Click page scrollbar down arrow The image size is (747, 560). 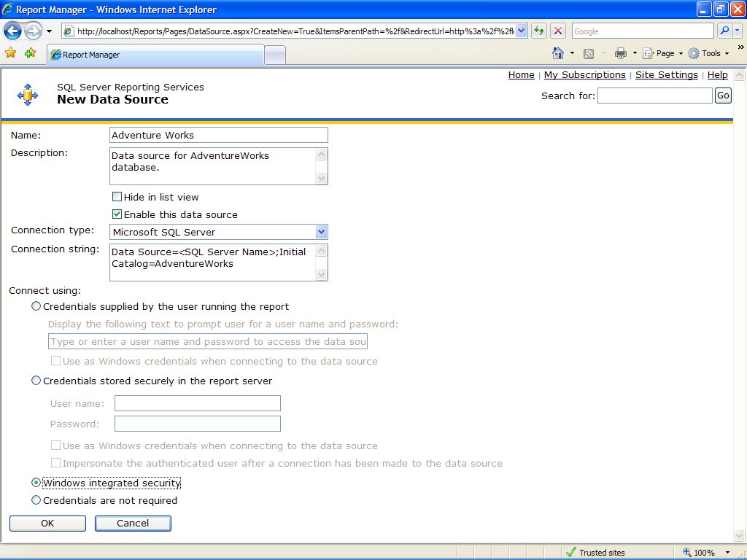tap(739, 535)
